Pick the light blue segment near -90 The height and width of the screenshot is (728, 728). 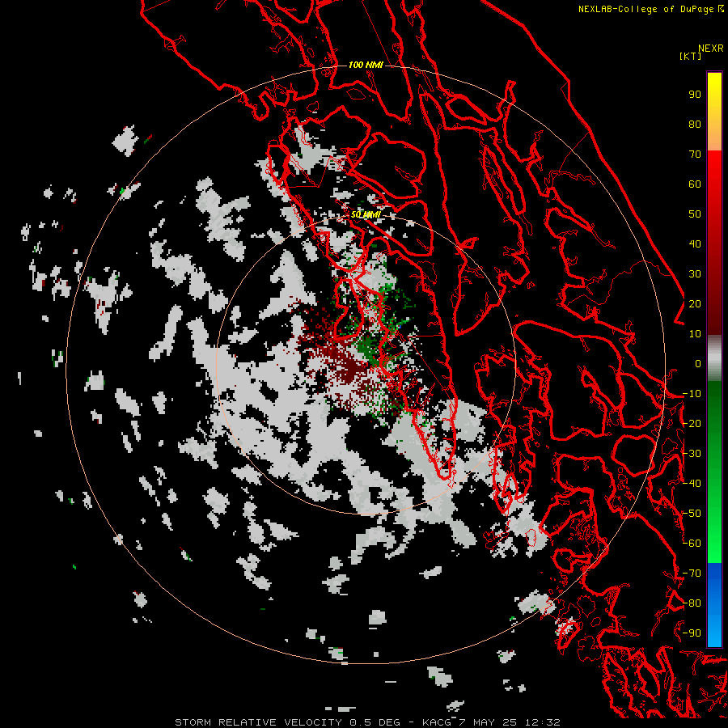tap(714, 632)
